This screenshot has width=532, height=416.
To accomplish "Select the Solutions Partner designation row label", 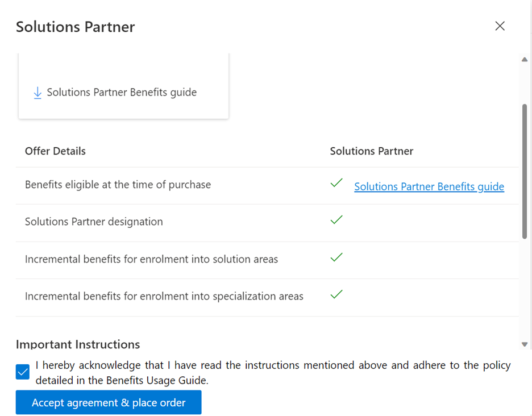I will pos(94,222).
